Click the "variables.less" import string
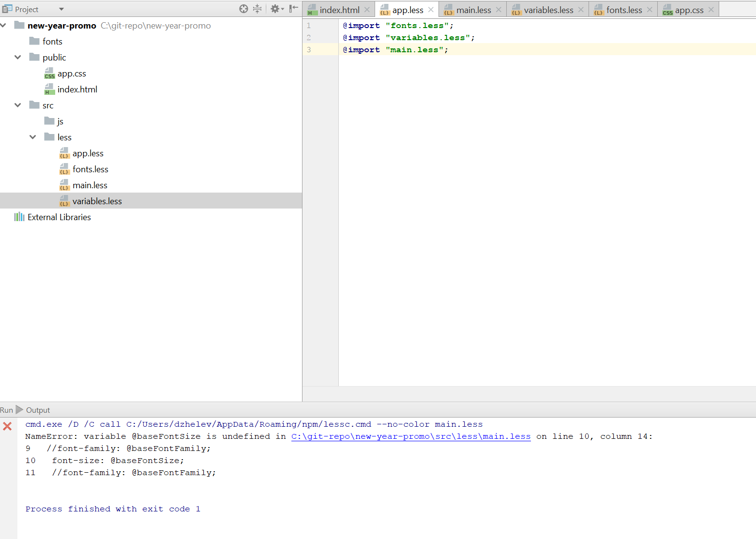Image resolution: width=756 pixels, height=539 pixels. (x=428, y=38)
